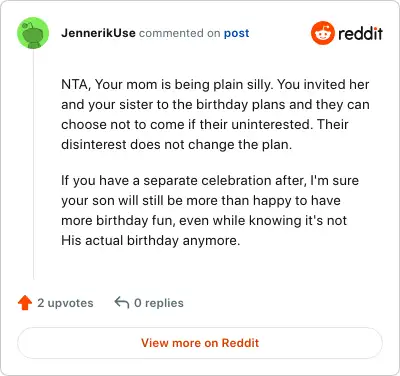Click the line "choose not to come if their uninterested"
The height and width of the screenshot is (376, 400).
[x=205, y=124]
